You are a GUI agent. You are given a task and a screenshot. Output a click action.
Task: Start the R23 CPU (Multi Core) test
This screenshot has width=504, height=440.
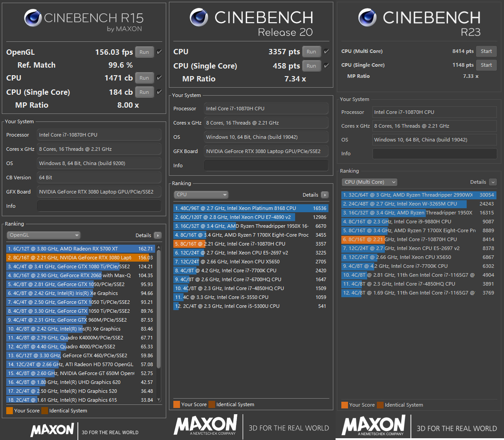click(486, 51)
